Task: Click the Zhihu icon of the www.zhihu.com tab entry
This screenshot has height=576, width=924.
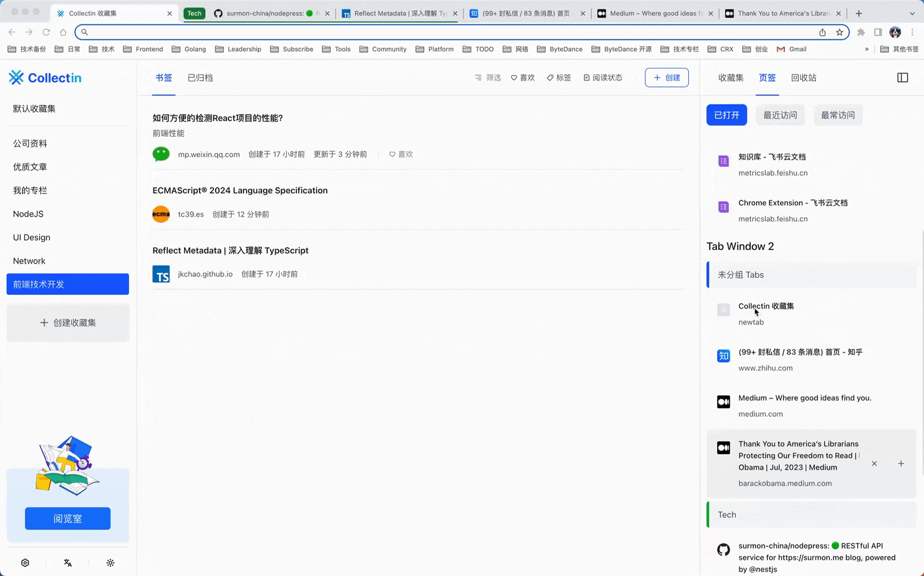Action: pyautogui.click(x=723, y=356)
